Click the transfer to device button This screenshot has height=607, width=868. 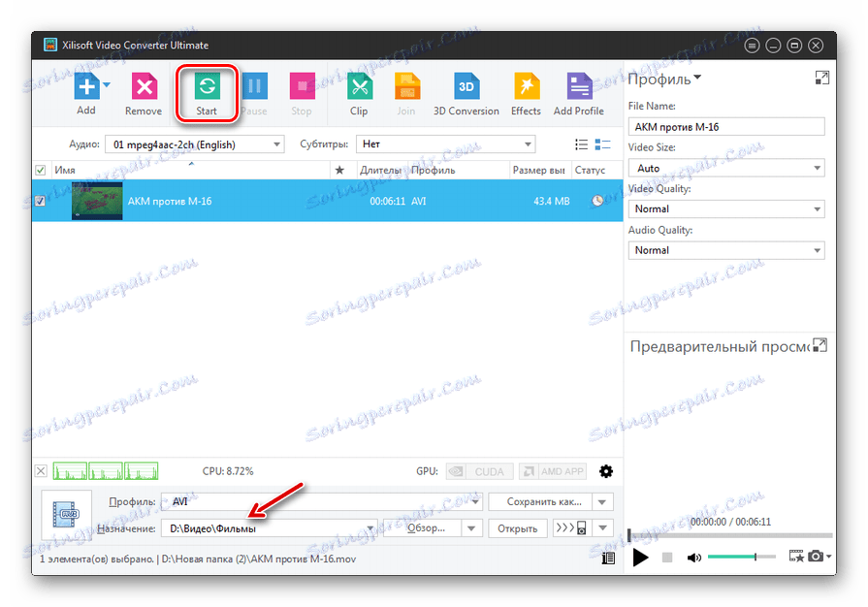click(x=572, y=528)
